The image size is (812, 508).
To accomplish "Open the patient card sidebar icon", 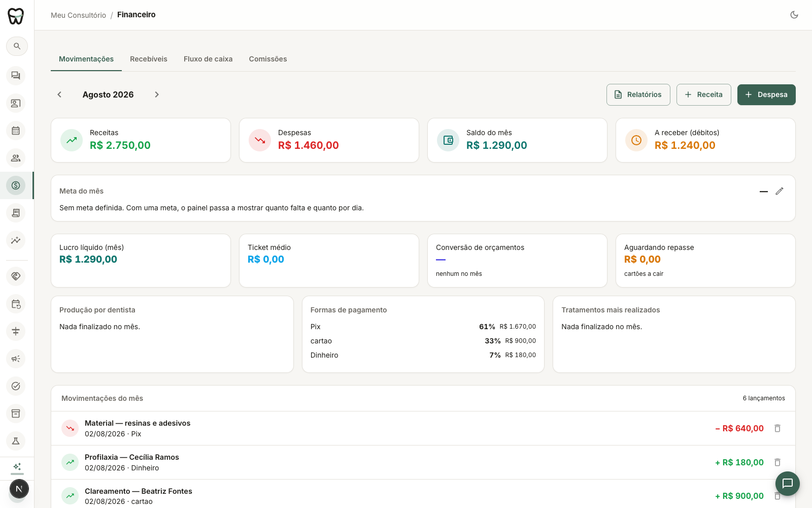I will click(x=16, y=103).
